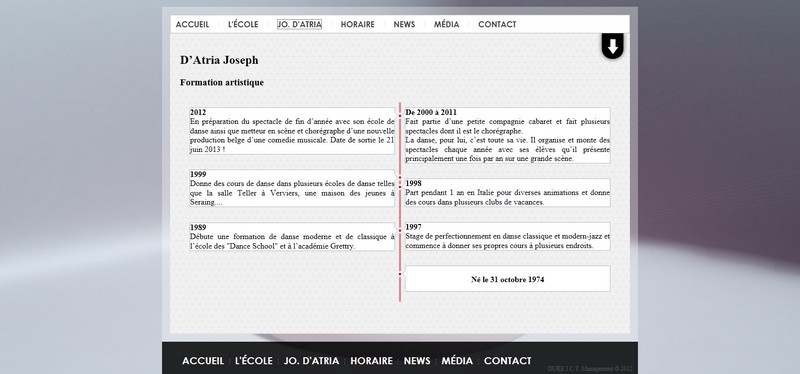
Task: Open MÉDIA in the top menu
Action: coord(446,24)
